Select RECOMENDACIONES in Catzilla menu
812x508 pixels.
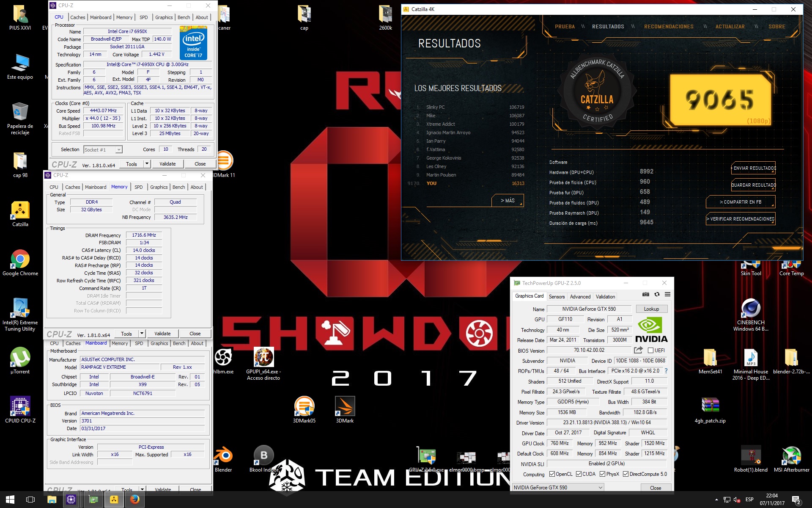click(x=669, y=27)
